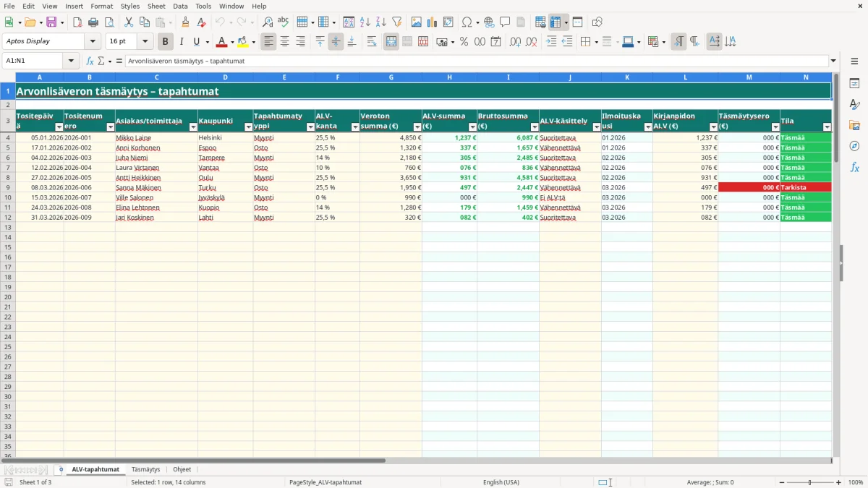
Task: Expand the formula bar arrow
Action: point(833,61)
